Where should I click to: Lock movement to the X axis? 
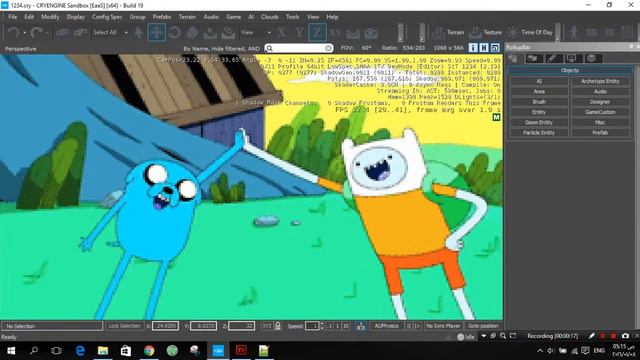pos(281,32)
